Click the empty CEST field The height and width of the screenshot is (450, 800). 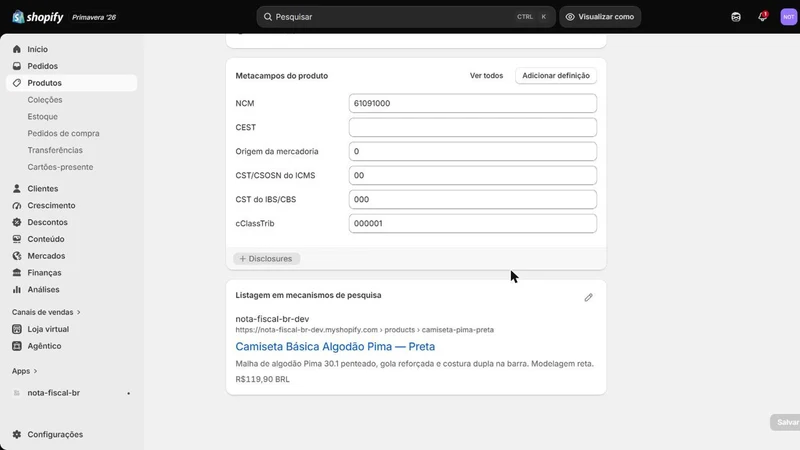pos(472,127)
